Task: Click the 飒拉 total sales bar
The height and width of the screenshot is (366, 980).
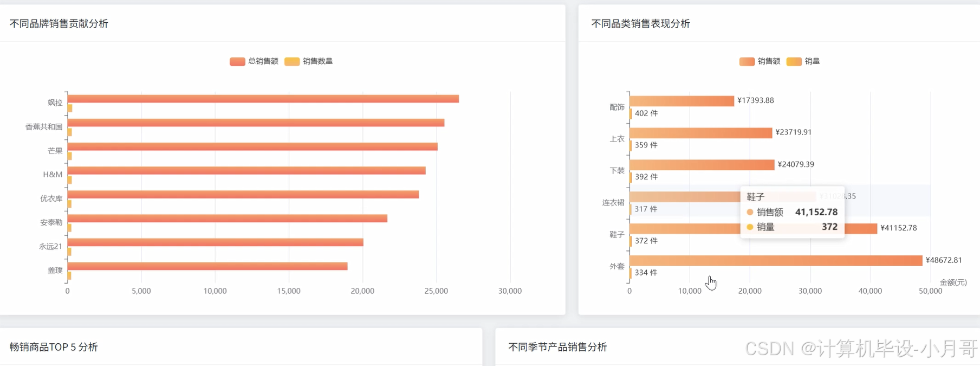Action: click(263, 99)
